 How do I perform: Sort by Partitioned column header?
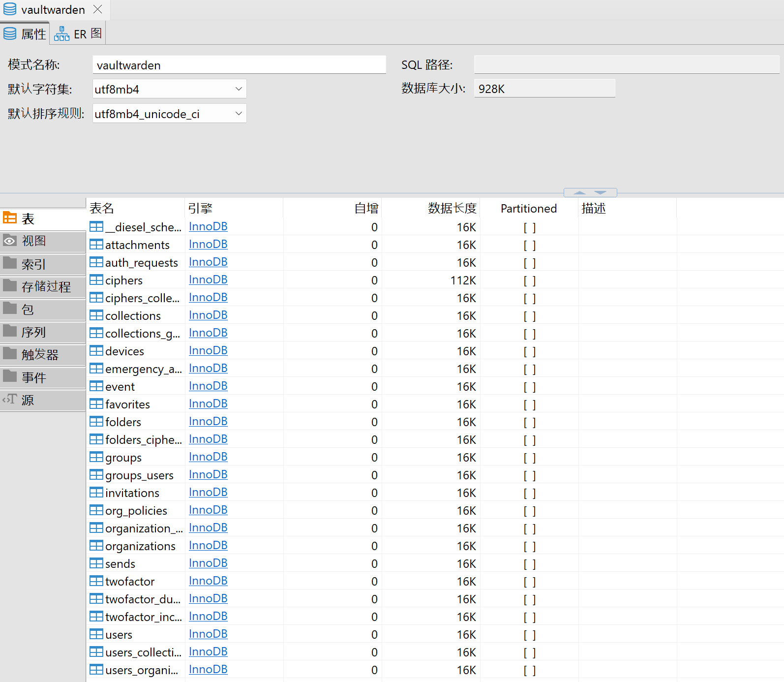point(529,208)
